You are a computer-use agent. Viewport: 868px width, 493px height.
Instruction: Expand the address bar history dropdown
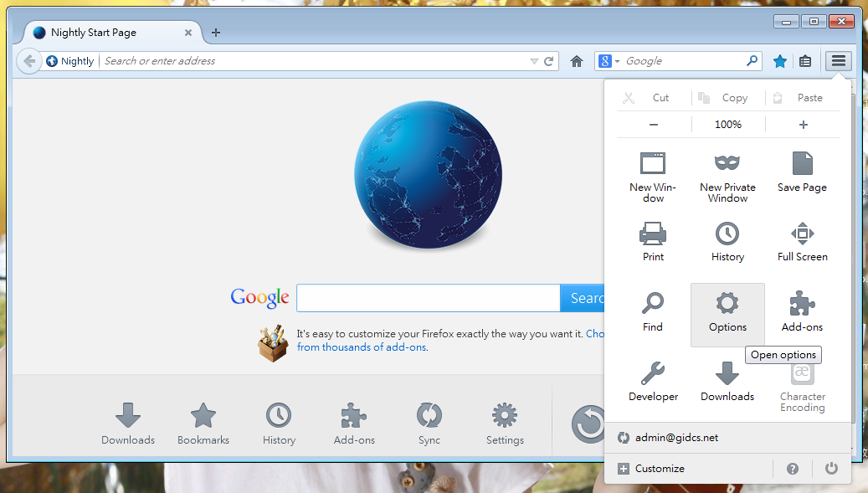(534, 61)
